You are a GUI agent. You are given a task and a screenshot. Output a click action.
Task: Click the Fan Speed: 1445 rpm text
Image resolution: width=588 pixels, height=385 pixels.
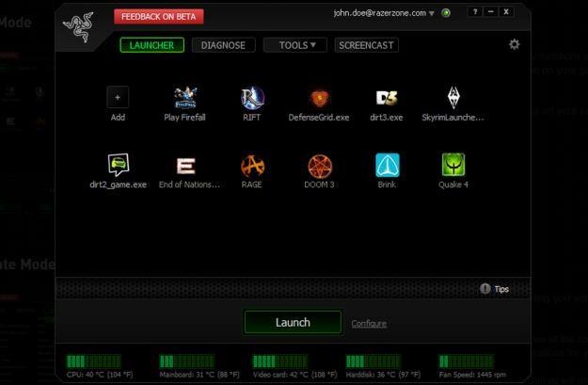tap(472, 375)
